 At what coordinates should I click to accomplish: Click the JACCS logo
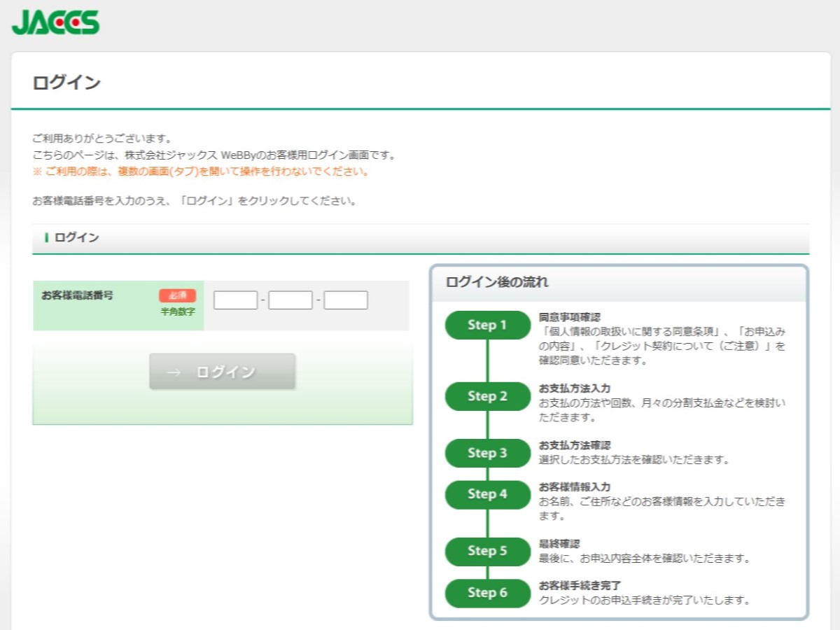(56, 22)
